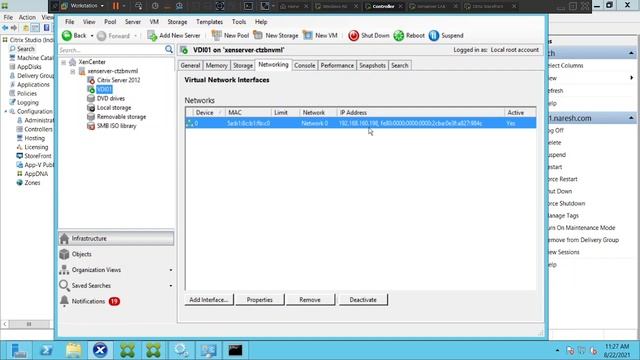Select SMB ISO library item
The image size is (640, 360).
coord(116,126)
